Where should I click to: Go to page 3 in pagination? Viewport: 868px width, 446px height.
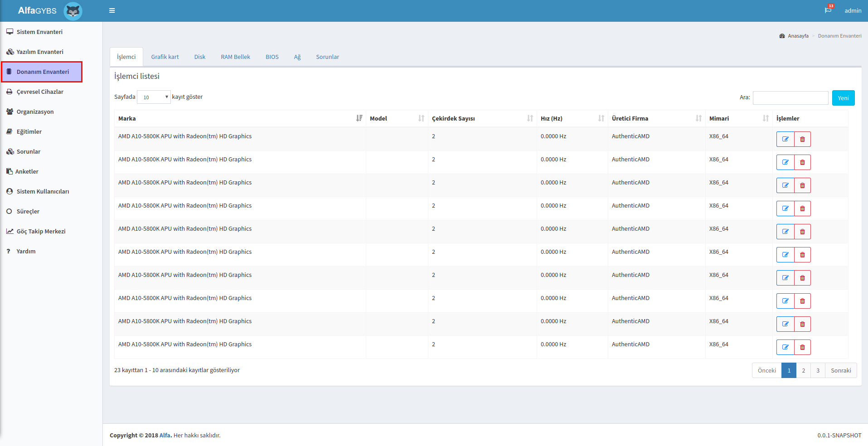coord(818,370)
